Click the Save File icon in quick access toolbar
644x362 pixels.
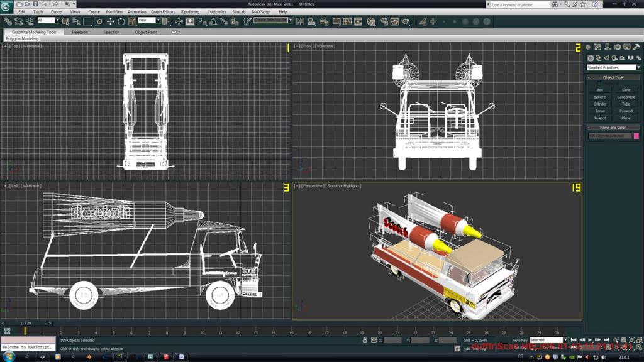click(35, 4)
